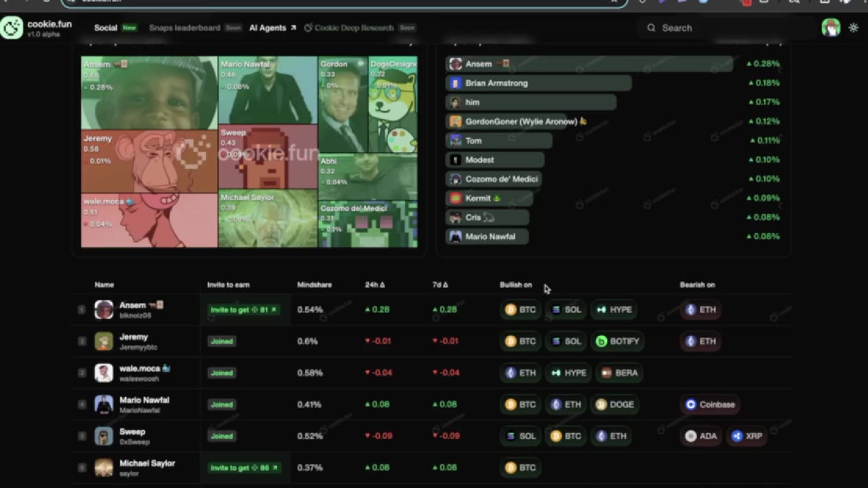Click the Coinbase chip in Mario Nawfal row
The image size is (868, 488).
tap(710, 405)
